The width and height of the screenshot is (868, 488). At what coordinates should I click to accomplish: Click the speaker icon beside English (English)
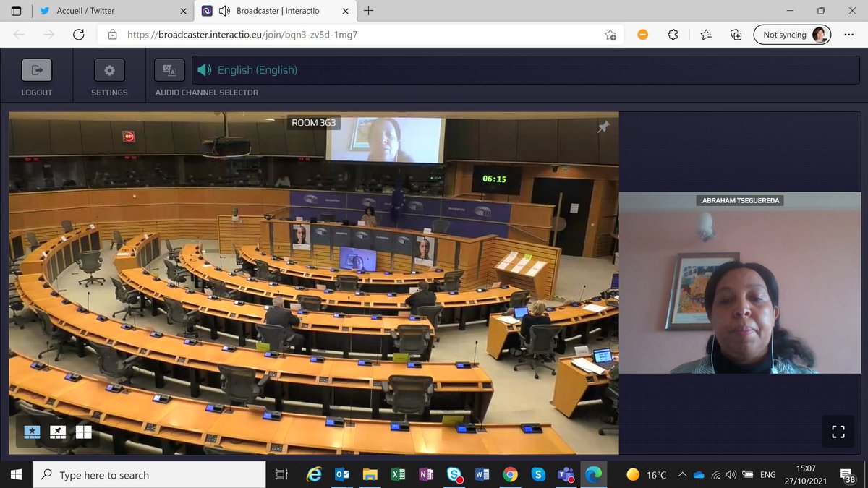pos(205,70)
